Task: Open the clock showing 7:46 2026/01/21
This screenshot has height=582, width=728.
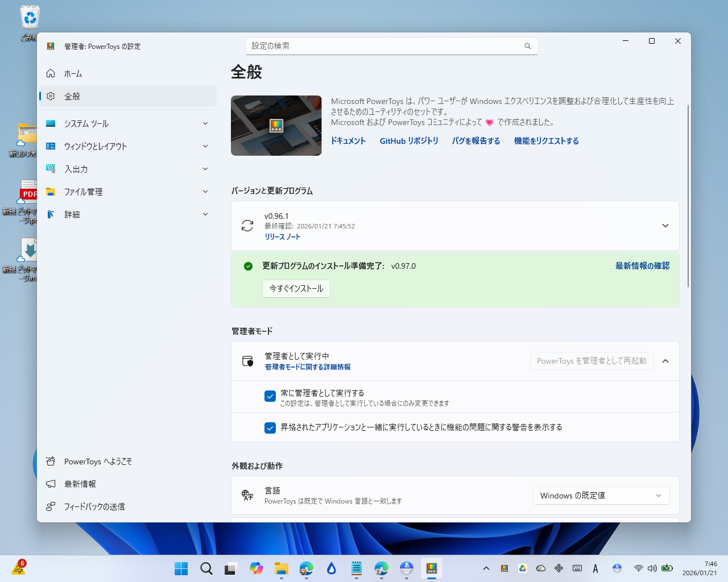Action: point(700,568)
